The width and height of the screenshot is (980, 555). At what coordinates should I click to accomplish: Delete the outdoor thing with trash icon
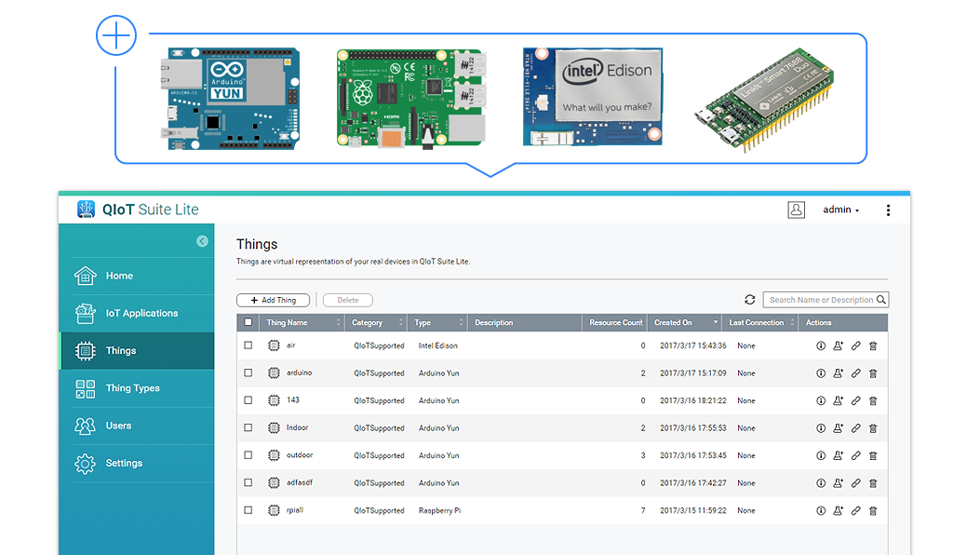pos(873,456)
